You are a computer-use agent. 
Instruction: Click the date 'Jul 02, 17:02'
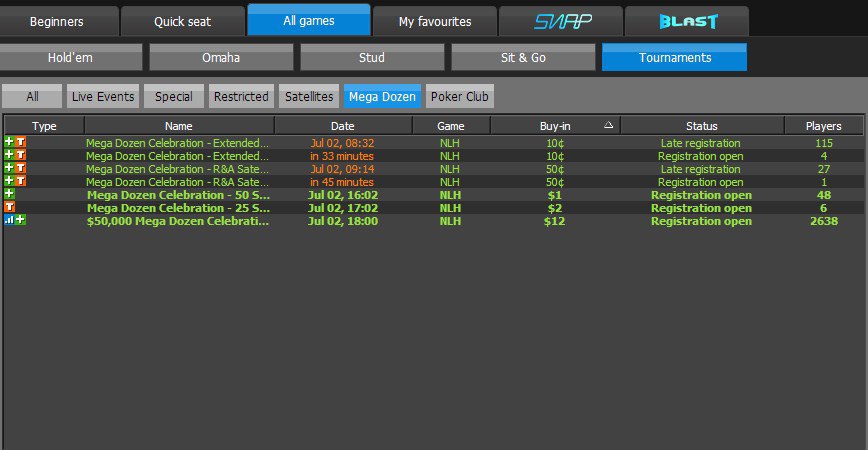point(343,208)
